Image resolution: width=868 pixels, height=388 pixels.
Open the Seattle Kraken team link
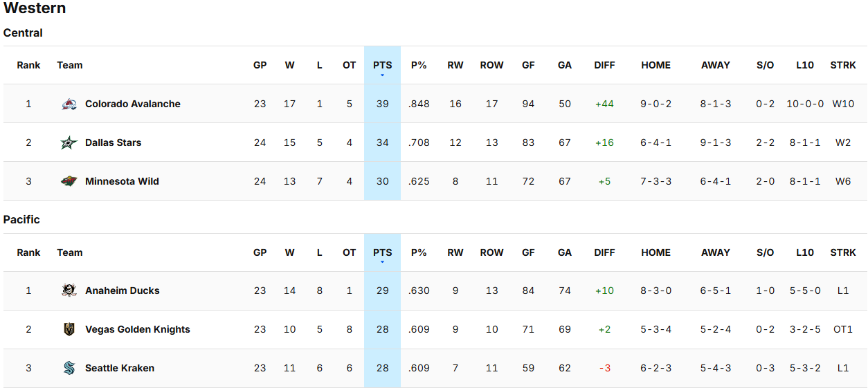click(120, 368)
